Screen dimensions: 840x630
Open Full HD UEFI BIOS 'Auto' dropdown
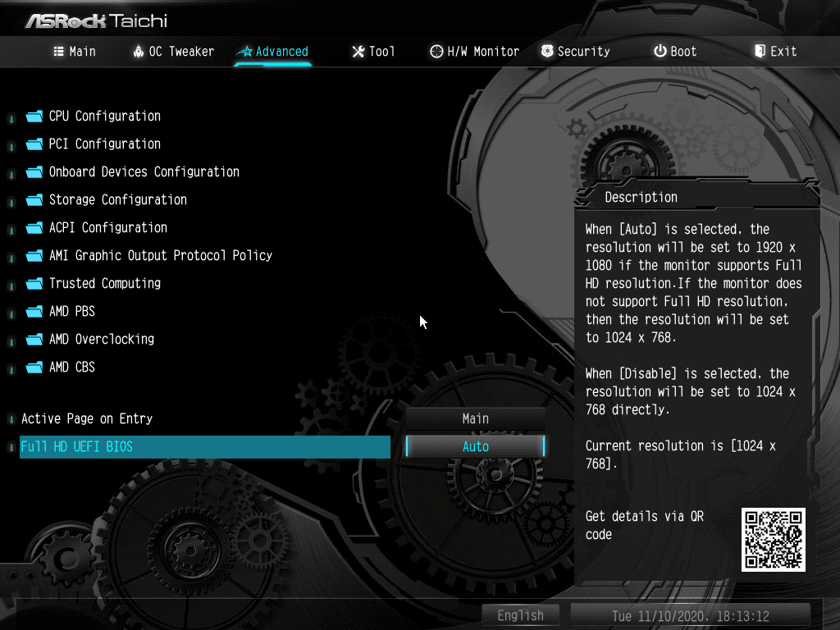(x=475, y=446)
